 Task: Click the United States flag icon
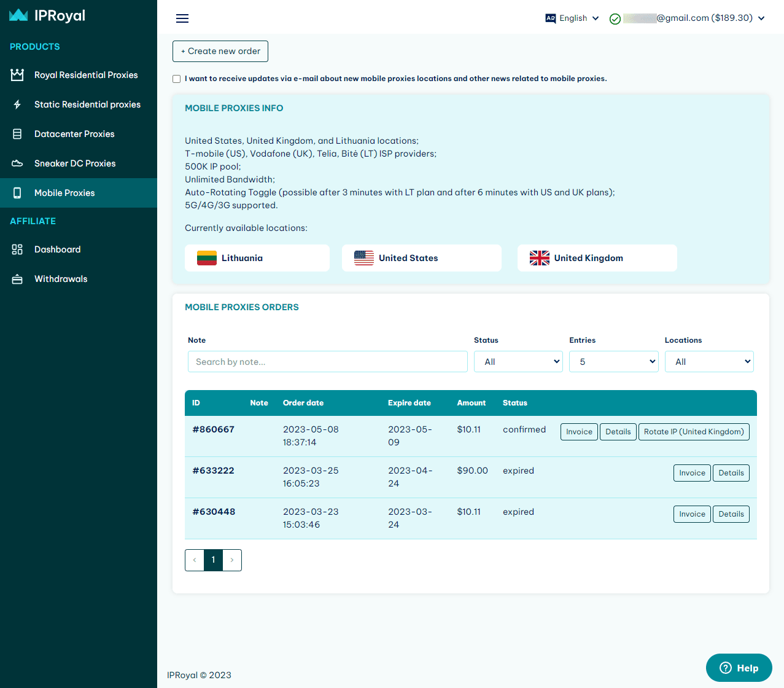click(x=364, y=258)
